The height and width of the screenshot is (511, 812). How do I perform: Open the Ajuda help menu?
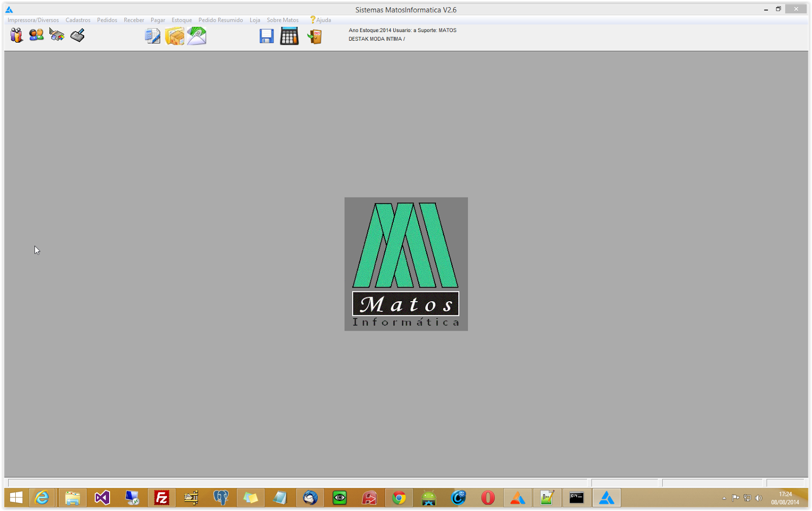point(321,20)
